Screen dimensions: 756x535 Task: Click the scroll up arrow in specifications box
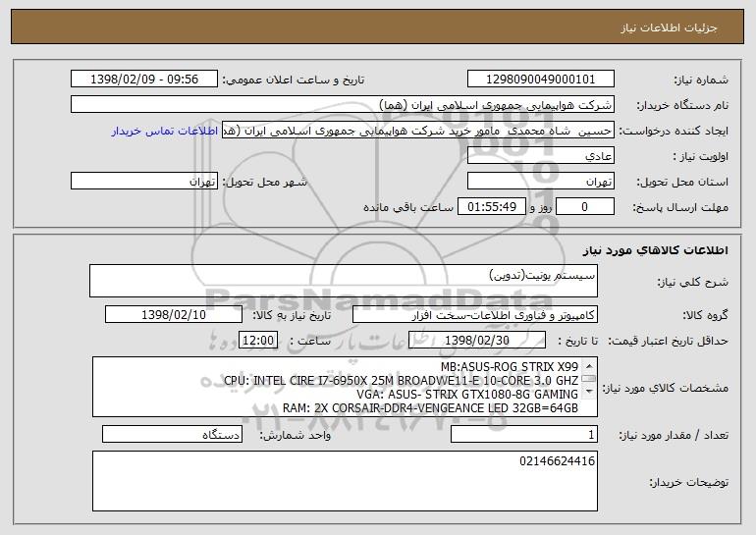point(589,366)
